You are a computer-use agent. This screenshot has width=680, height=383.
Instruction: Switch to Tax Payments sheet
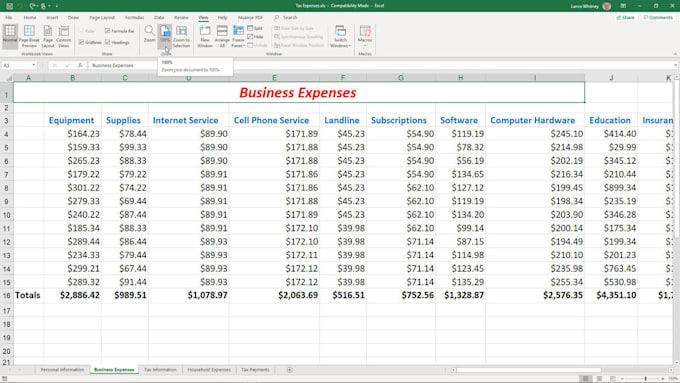255,370
